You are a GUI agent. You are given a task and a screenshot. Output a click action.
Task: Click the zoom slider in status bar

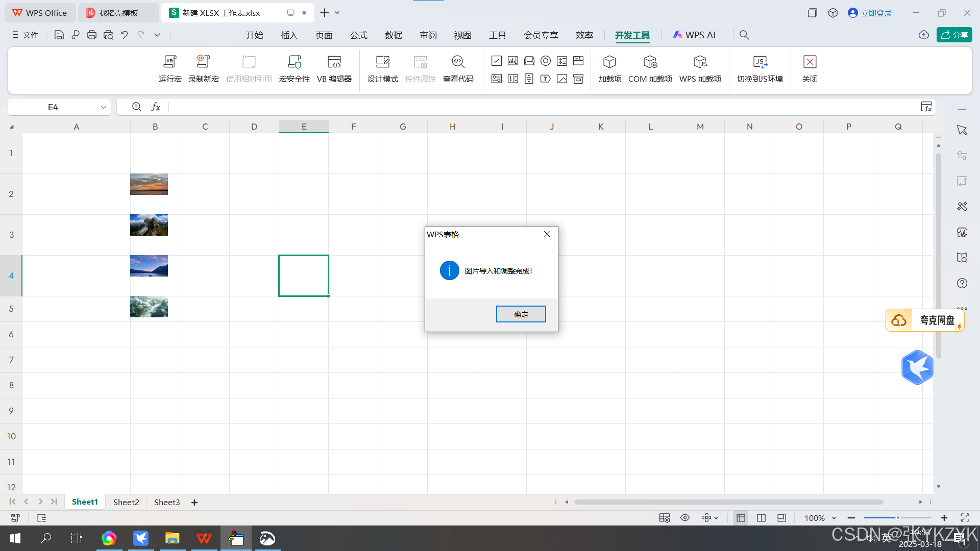pyautogui.click(x=898, y=518)
